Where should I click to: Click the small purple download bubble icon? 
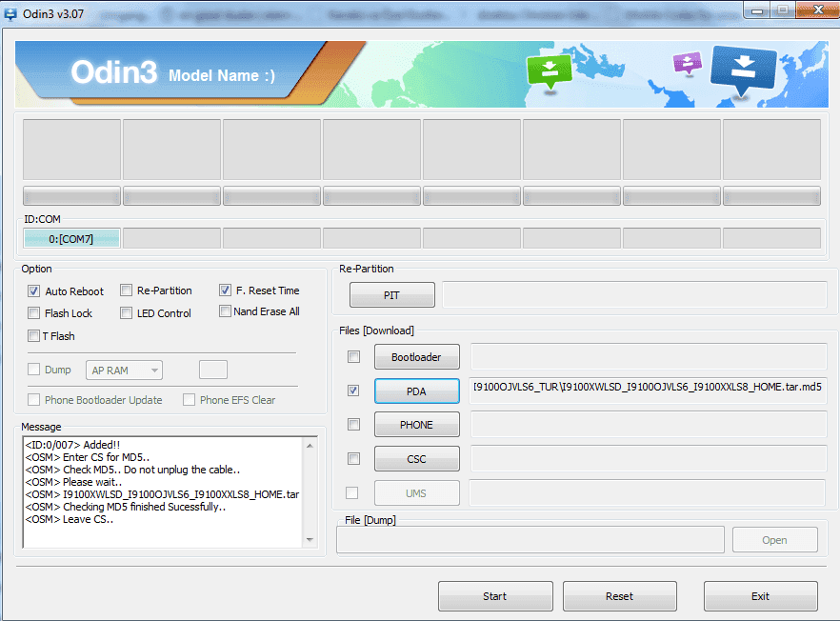click(x=687, y=64)
